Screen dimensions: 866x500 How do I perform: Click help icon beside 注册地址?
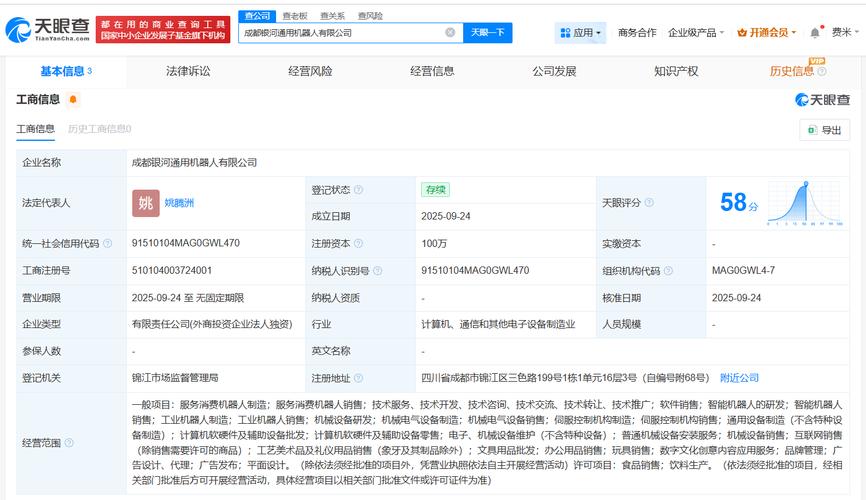(358, 378)
